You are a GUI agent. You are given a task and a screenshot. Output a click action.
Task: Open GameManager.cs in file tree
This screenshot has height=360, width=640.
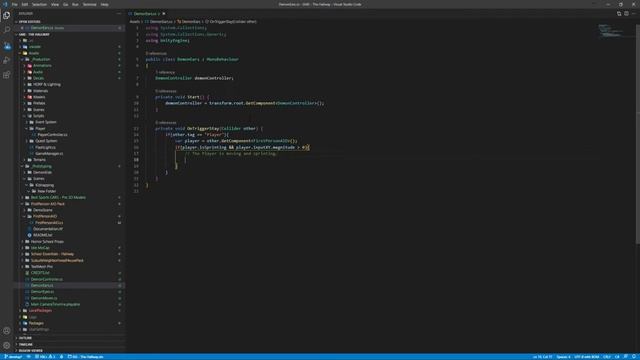[49, 153]
